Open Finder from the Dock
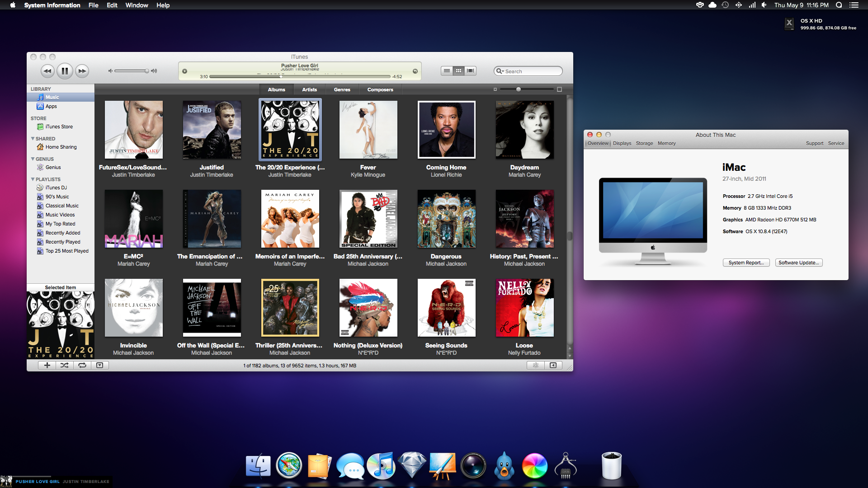Viewport: 868px width, 488px height. click(258, 466)
